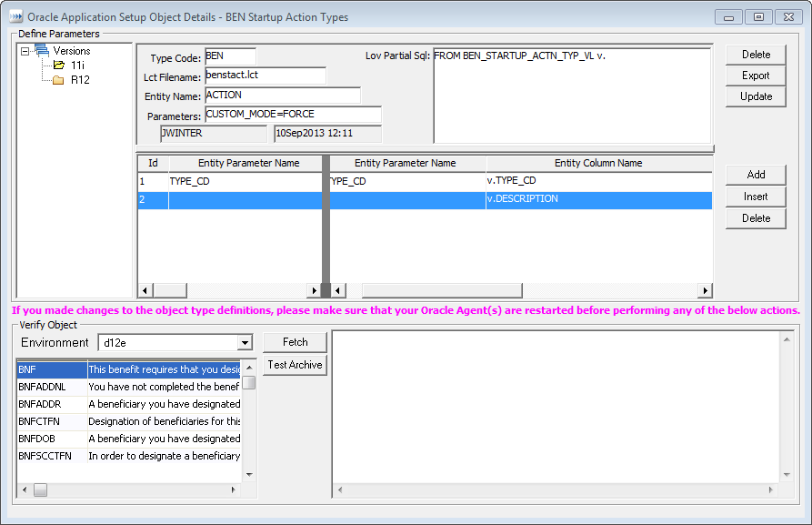Select the 11i version label

[77, 66]
